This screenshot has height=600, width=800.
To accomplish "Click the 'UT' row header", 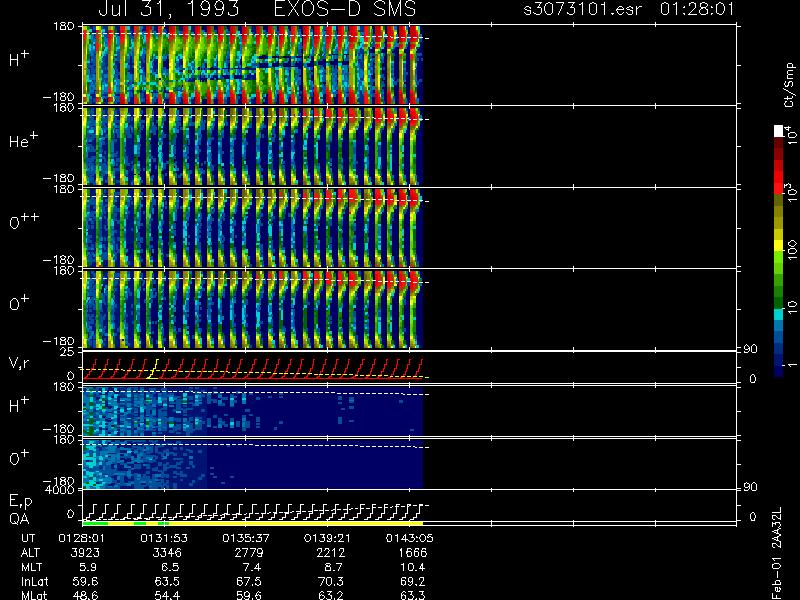I will (x=29, y=538).
